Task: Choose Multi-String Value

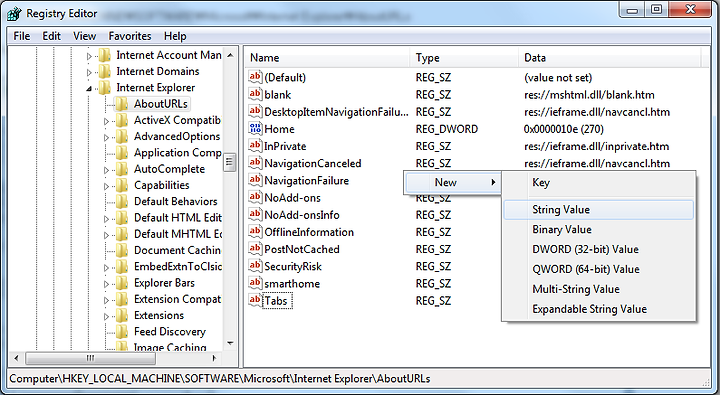Action: 598,289
